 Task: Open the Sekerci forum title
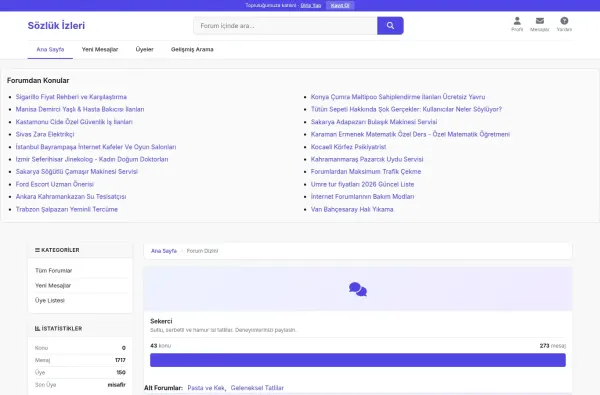click(x=161, y=321)
